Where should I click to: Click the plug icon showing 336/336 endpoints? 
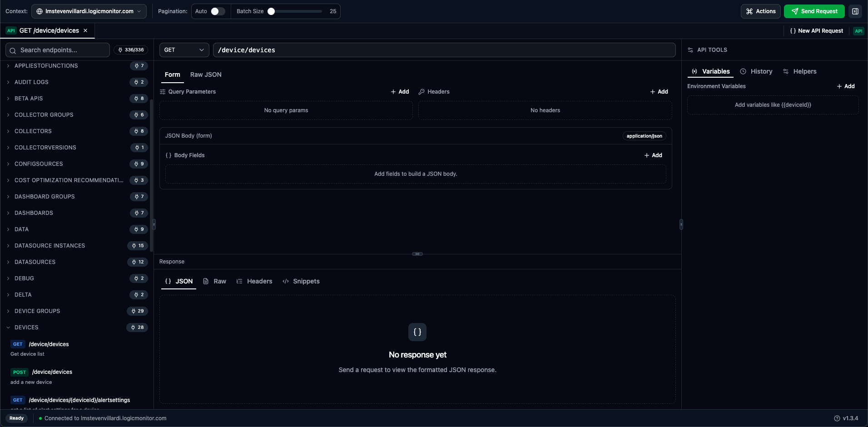point(131,50)
